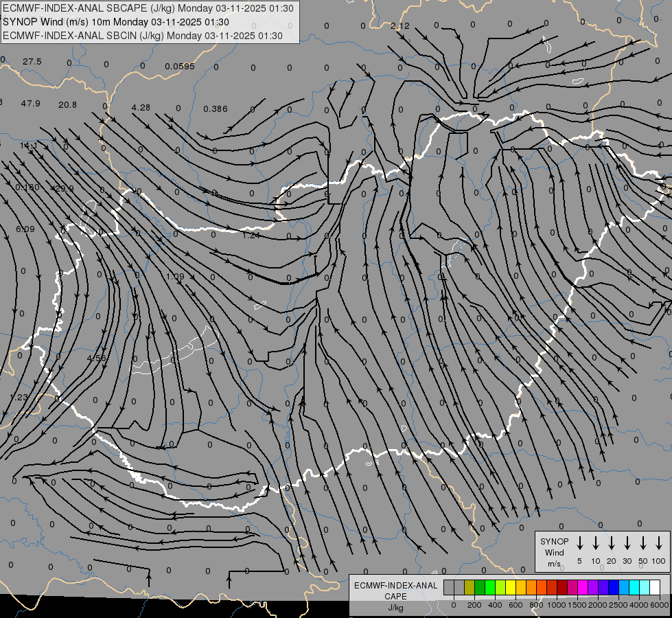
Task: Click the 'SYNOP Wind m/s' legend label
Action: tap(554, 552)
